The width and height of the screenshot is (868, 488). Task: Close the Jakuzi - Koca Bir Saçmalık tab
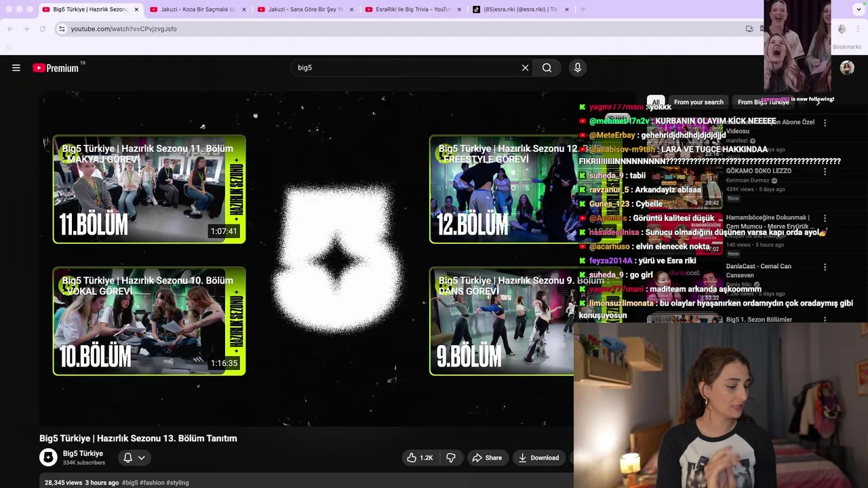point(244,9)
